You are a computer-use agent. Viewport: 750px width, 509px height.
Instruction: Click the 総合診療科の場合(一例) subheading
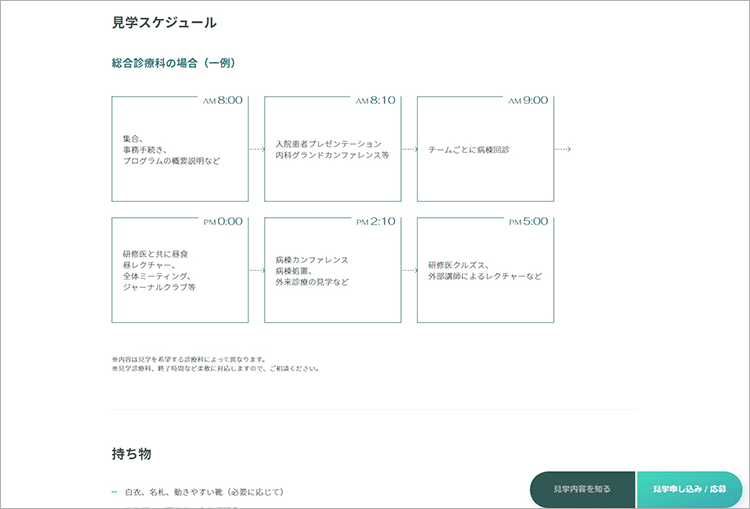point(174,63)
